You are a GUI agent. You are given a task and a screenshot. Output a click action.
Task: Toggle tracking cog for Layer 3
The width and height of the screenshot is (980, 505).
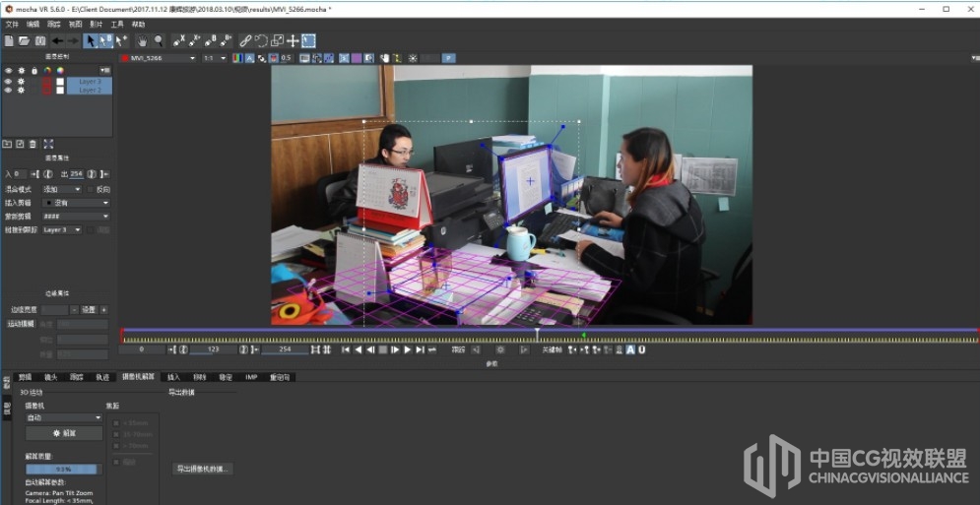21,82
